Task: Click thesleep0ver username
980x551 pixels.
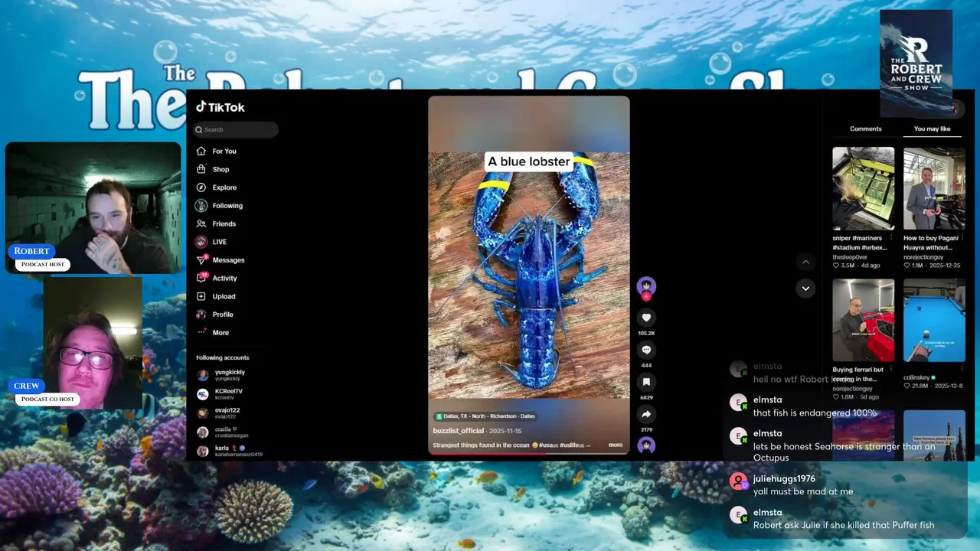Action: tap(851, 257)
